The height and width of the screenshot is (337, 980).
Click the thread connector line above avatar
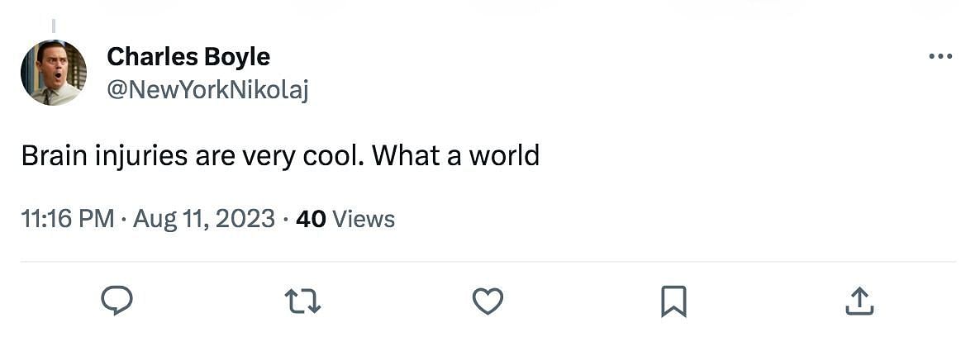[x=54, y=26]
